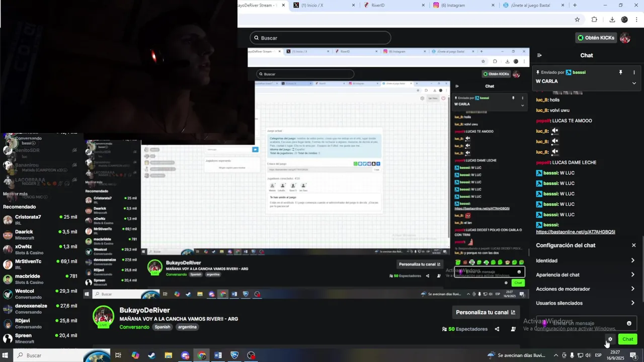Open Chrome profile avatar
Viewport: 644px width, 362px height.
624,20
